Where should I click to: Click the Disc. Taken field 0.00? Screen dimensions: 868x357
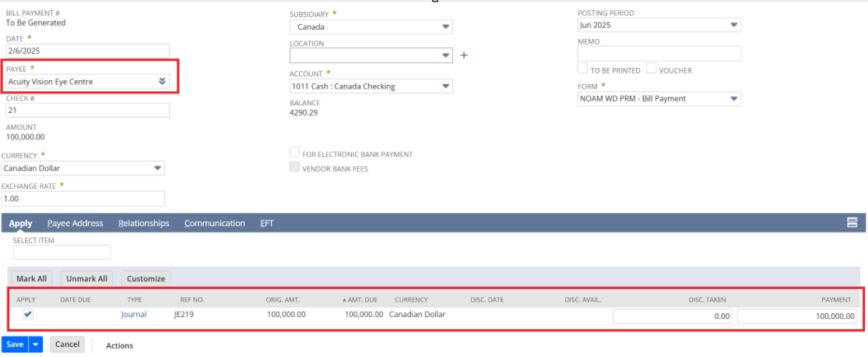pos(673,316)
